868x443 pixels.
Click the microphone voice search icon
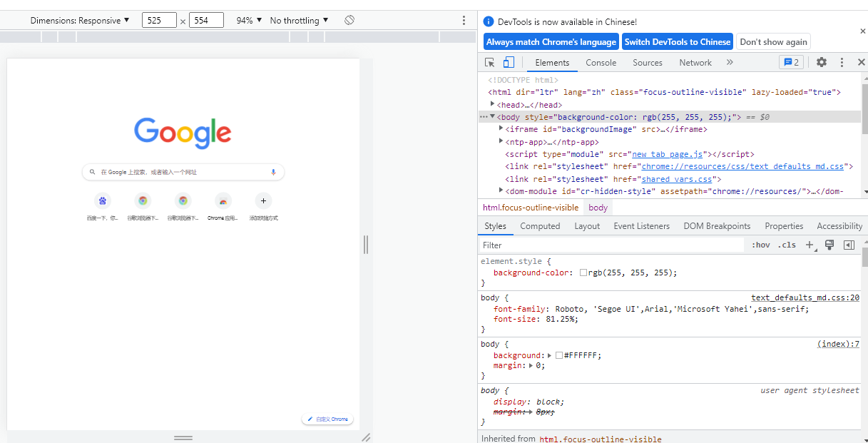click(273, 172)
